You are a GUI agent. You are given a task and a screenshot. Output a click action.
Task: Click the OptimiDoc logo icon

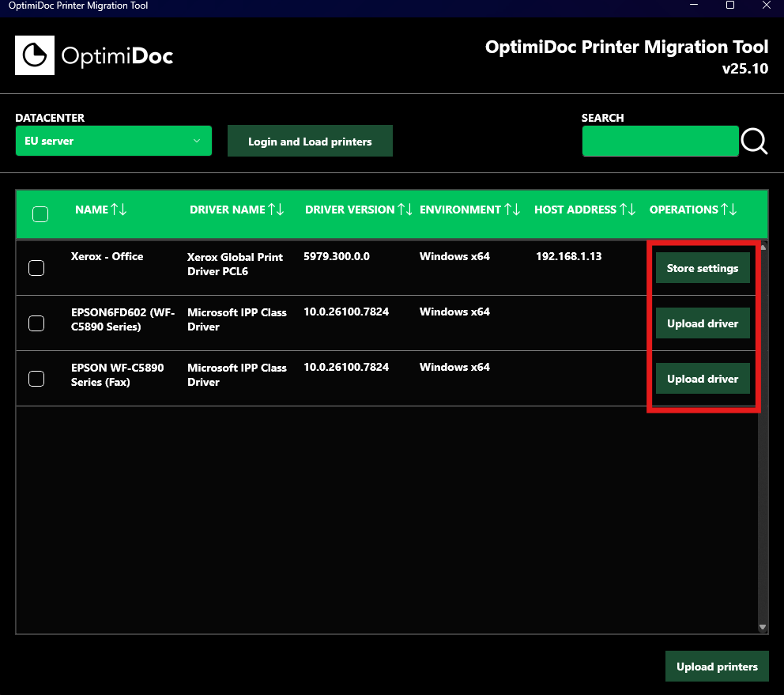pyautogui.click(x=35, y=55)
